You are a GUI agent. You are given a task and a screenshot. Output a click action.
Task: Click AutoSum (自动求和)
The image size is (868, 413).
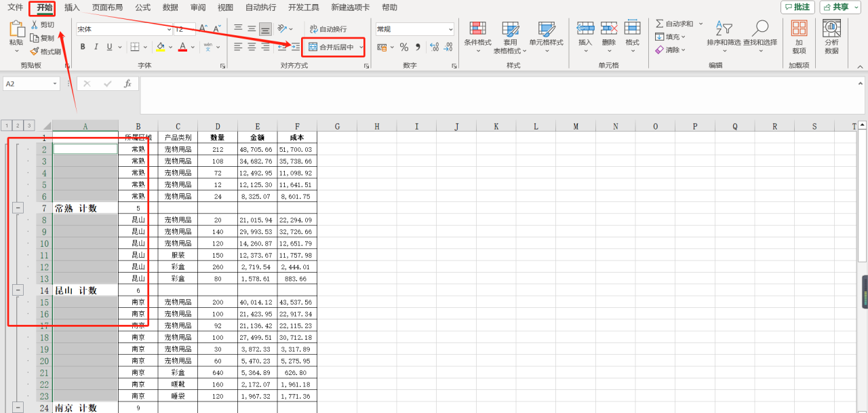click(675, 24)
